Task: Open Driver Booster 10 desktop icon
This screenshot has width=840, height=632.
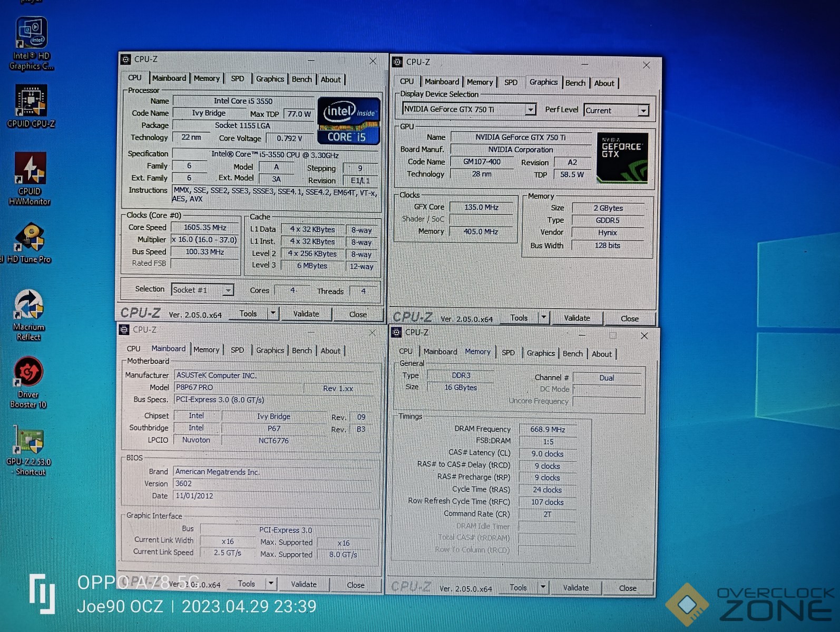Action: [x=28, y=382]
